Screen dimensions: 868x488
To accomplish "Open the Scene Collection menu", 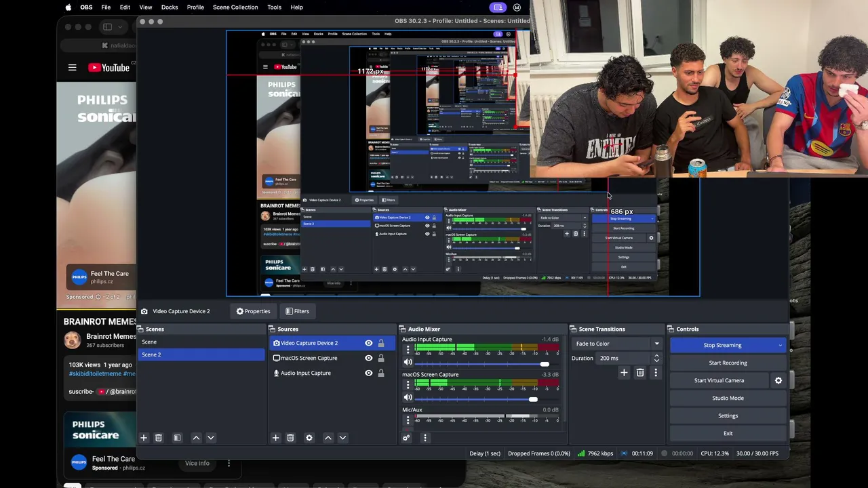I will [235, 7].
